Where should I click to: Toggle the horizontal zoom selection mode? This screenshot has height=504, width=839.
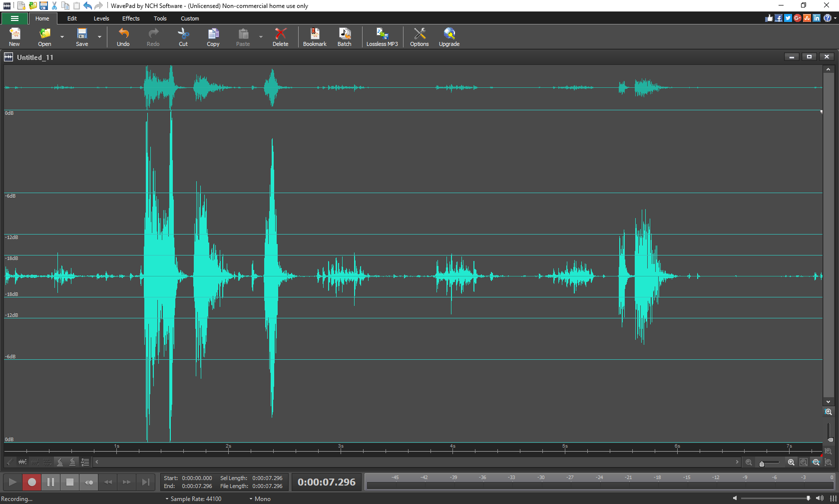pyautogui.click(x=816, y=463)
